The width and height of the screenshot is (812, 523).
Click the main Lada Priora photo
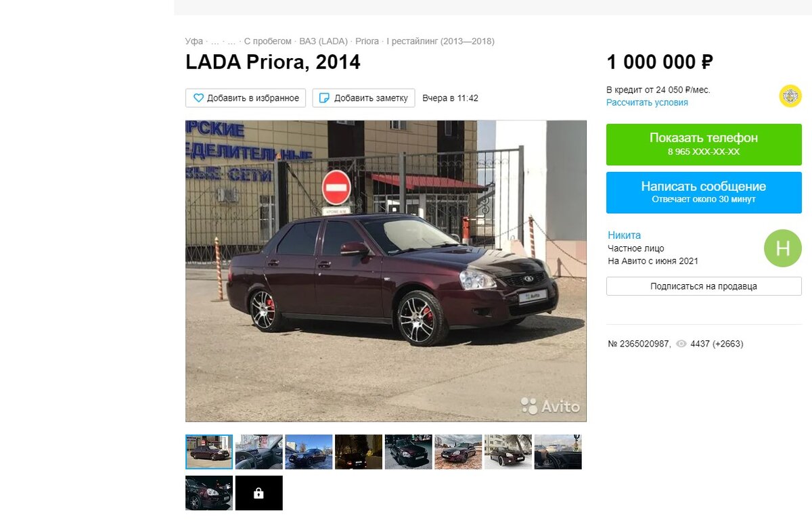386,271
